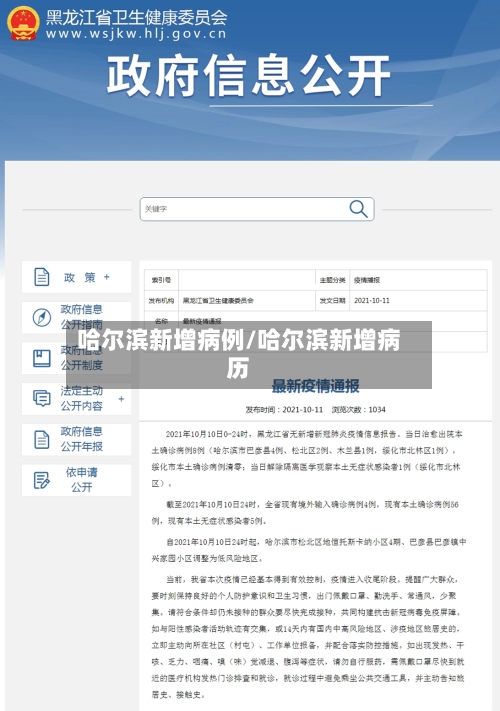This screenshot has height=711, width=500.
Task: Open the 政府信息公开指南 sidebar item
Action: click(x=77, y=317)
